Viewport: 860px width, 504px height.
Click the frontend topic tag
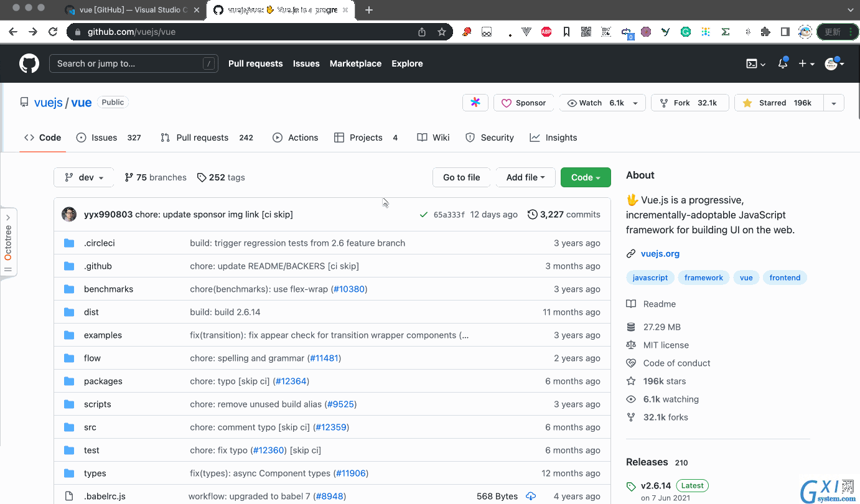click(785, 278)
